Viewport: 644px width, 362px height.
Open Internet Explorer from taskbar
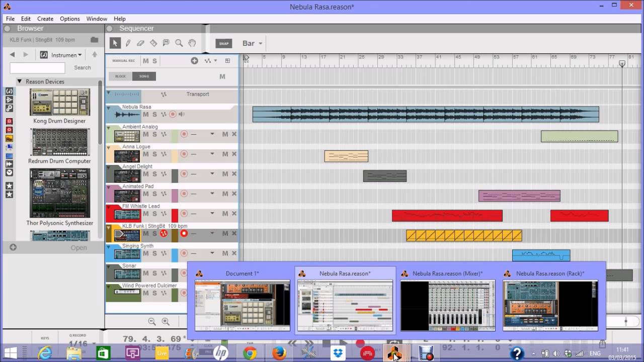[45, 353]
